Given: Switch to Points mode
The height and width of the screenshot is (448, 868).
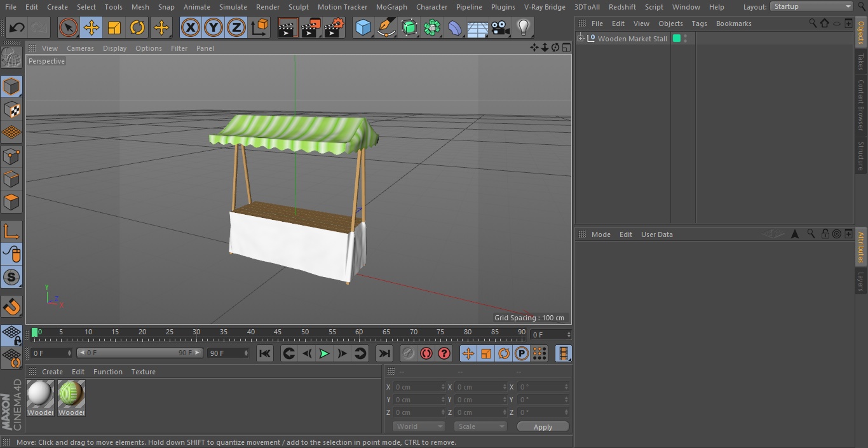Looking at the screenshot, I should pyautogui.click(x=11, y=156).
